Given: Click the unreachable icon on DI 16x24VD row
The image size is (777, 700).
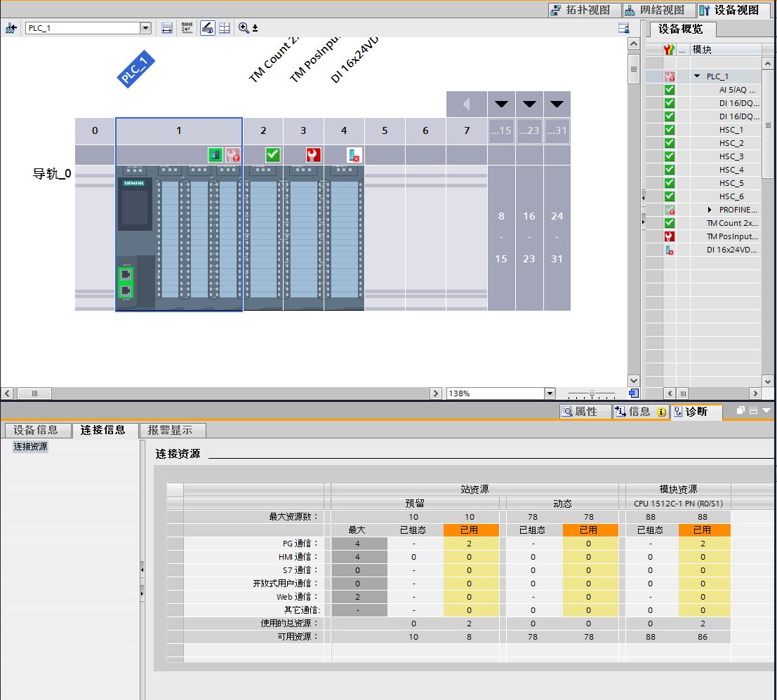Looking at the screenshot, I should (x=670, y=250).
